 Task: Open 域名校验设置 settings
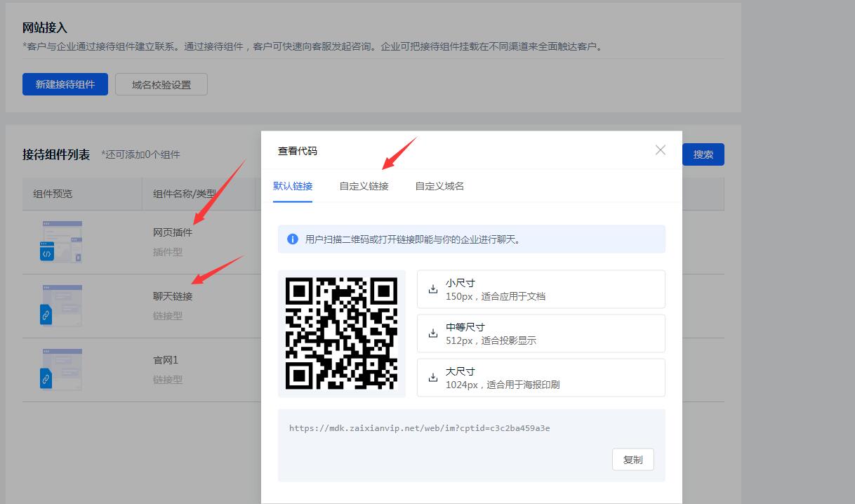161,84
